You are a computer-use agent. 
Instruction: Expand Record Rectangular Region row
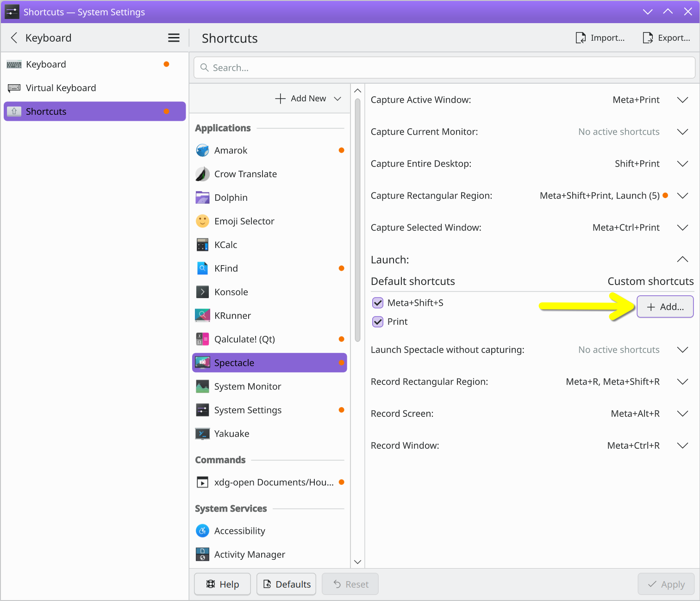tap(682, 382)
